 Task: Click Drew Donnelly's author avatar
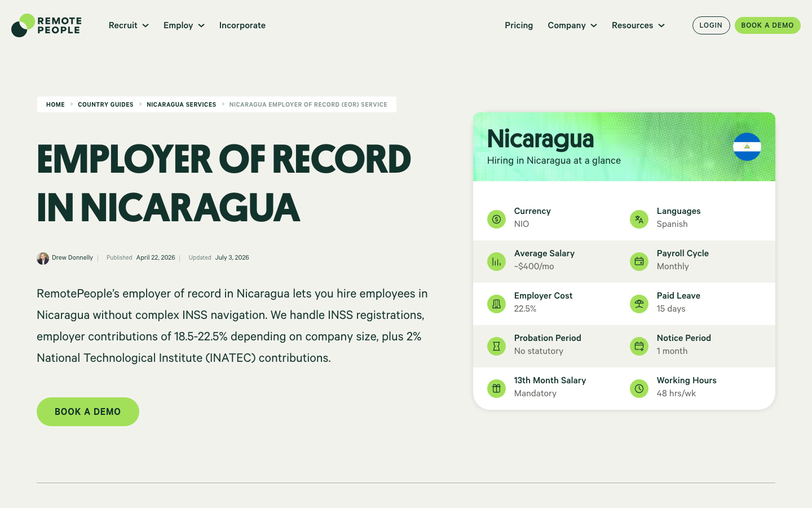pyautogui.click(x=43, y=258)
